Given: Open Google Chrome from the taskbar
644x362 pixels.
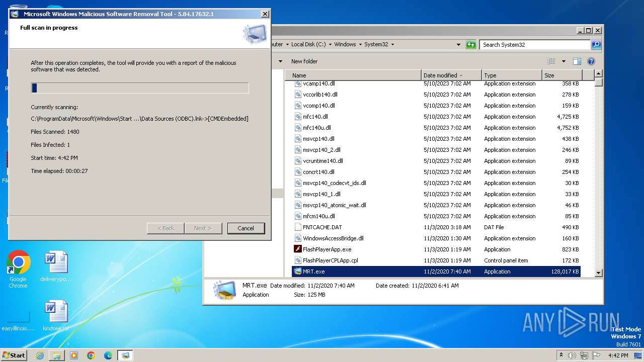Looking at the screenshot, I should (91, 355).
